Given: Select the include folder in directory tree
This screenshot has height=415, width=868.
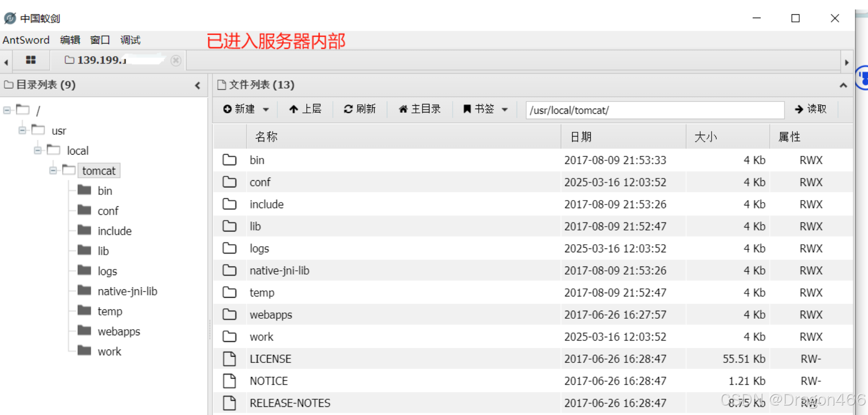Looking at the screenshot, I should click(115, 231).
